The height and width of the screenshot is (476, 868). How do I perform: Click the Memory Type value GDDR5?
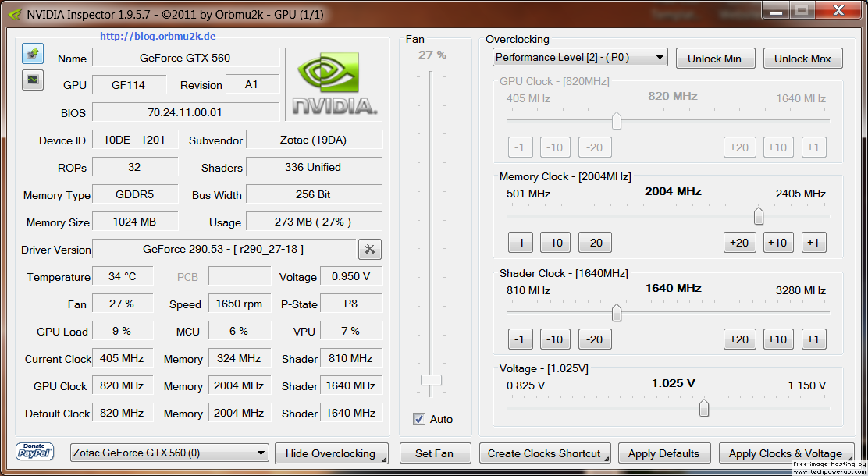134,194
